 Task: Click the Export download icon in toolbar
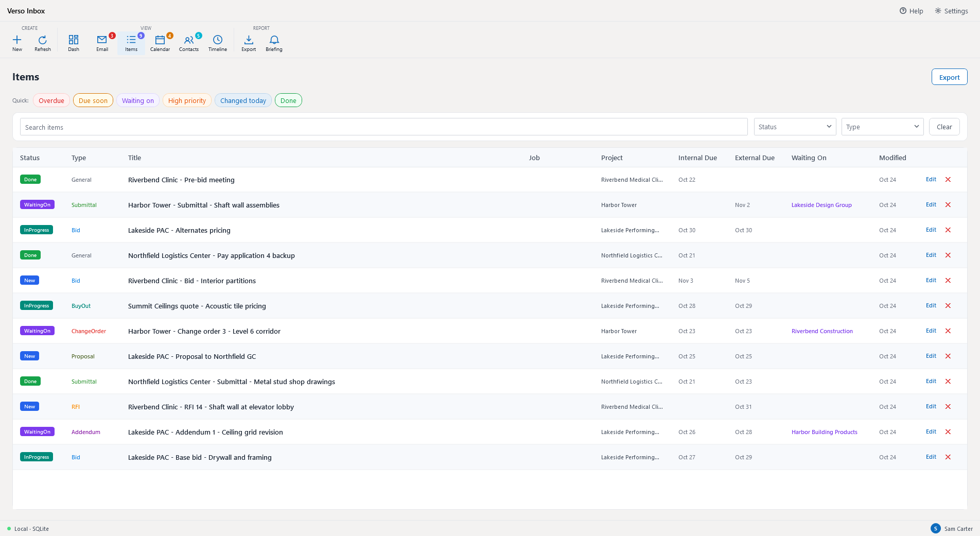pyautogui.click(x=249, y=40)
